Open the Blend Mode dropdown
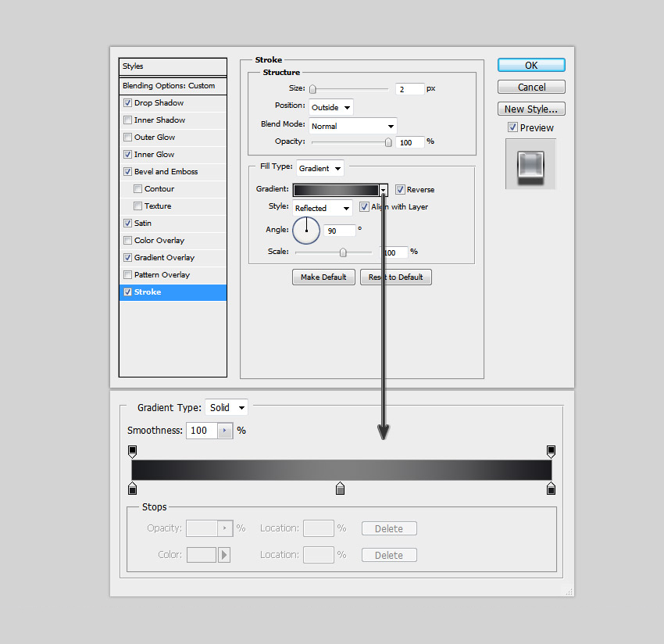The image size is (664, 644). pos(352,126)
